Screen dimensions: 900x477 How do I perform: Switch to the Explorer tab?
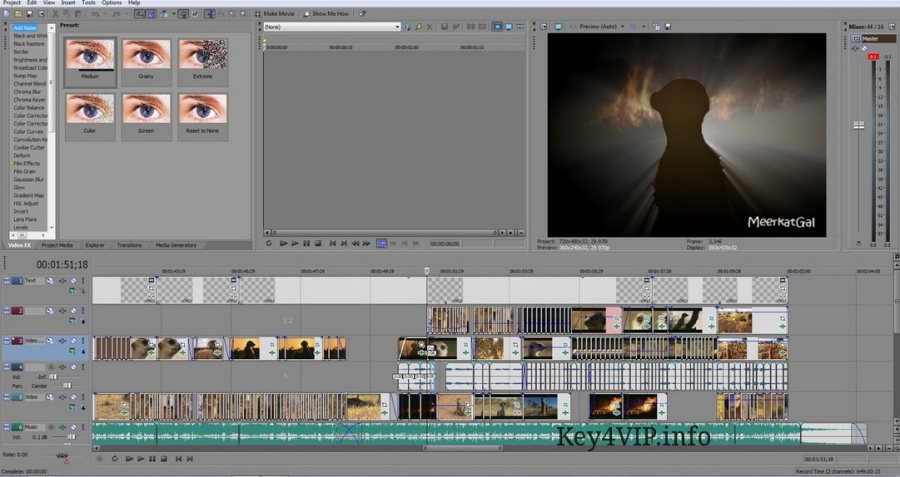(x=95, y=245)
